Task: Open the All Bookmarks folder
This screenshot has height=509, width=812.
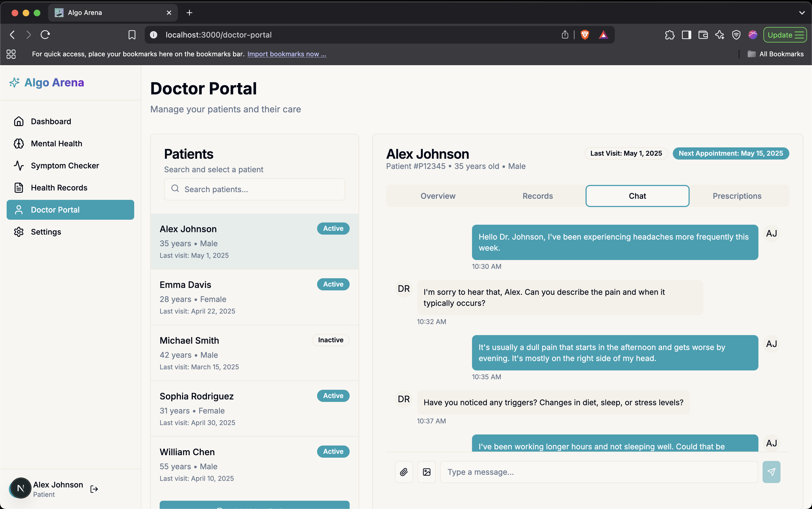Action: pos(776,54)
